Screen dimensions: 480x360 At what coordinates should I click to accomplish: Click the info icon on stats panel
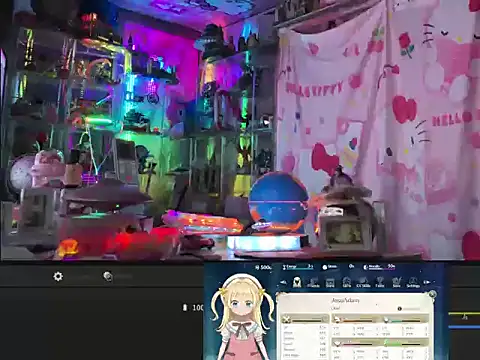400,309
